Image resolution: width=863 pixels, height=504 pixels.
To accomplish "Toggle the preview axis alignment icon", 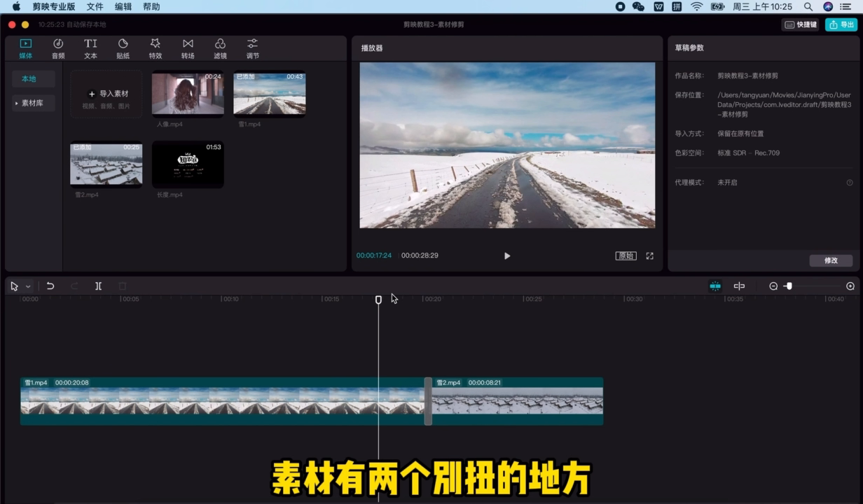I will point(739,286).
